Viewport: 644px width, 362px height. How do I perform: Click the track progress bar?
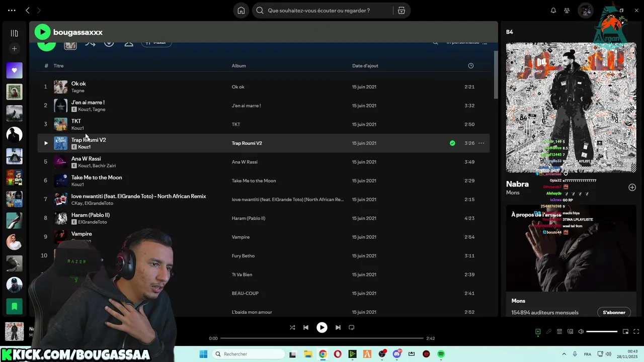[x=322, y=338]
